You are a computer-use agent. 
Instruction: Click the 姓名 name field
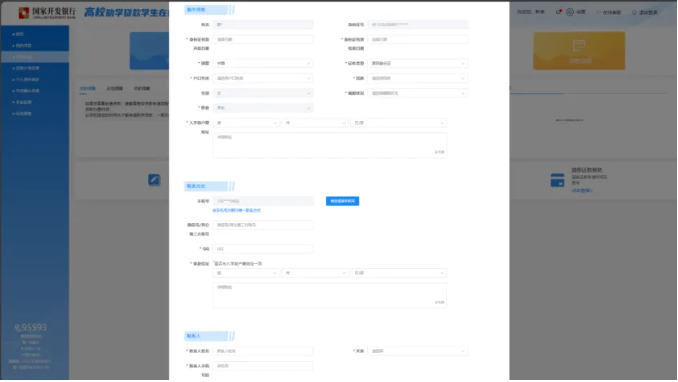pos(263,25)
